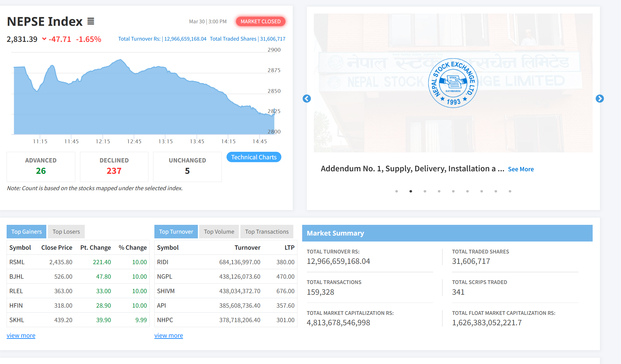621x364 pixels.
Task: Select the third carousel indicator dot
Action: (x=425, y=191)
